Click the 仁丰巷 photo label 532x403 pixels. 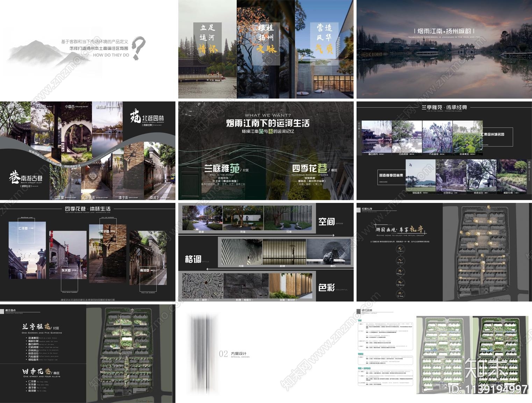[27, 228]
